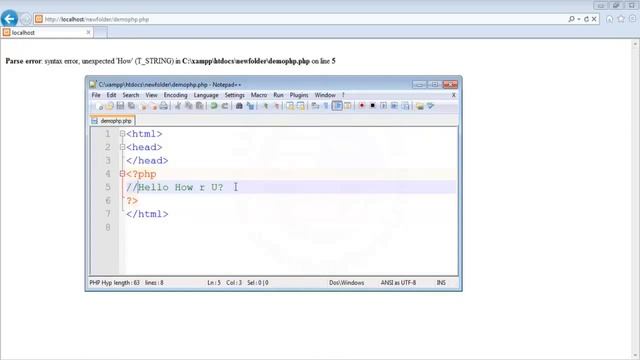
Task: Open the Plugins menu
Action: click(x=299, y=95)
